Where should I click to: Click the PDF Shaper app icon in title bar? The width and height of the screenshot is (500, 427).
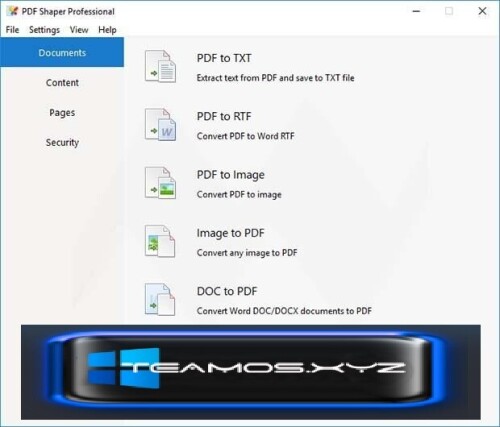click(x=13, y=11)
